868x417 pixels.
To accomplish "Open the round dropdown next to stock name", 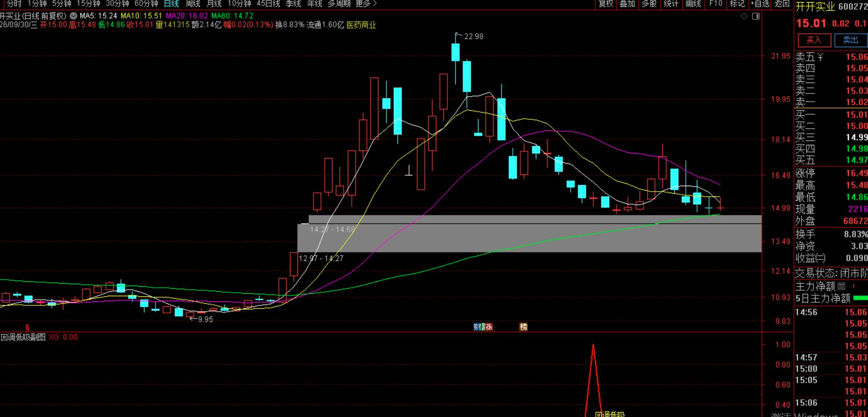I will point(73,16).
